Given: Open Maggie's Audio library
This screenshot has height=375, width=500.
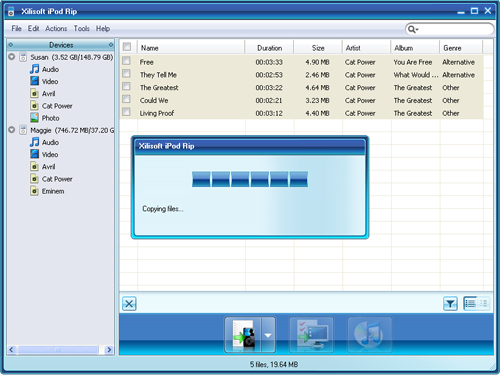Looking at the screenshot, I should pos(44,142).
